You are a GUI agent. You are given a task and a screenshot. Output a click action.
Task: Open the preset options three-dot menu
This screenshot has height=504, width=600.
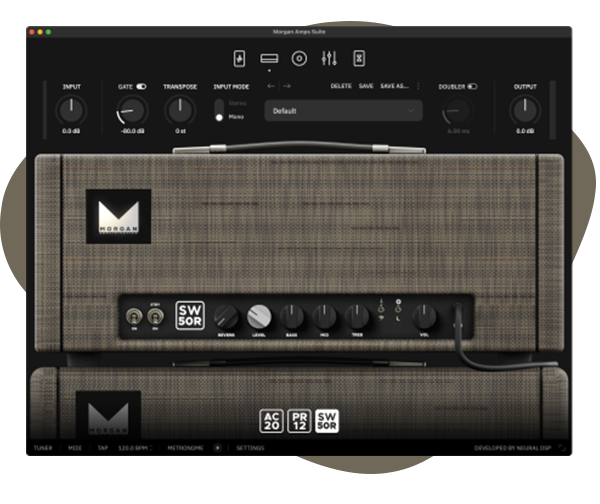click(418, 86)
